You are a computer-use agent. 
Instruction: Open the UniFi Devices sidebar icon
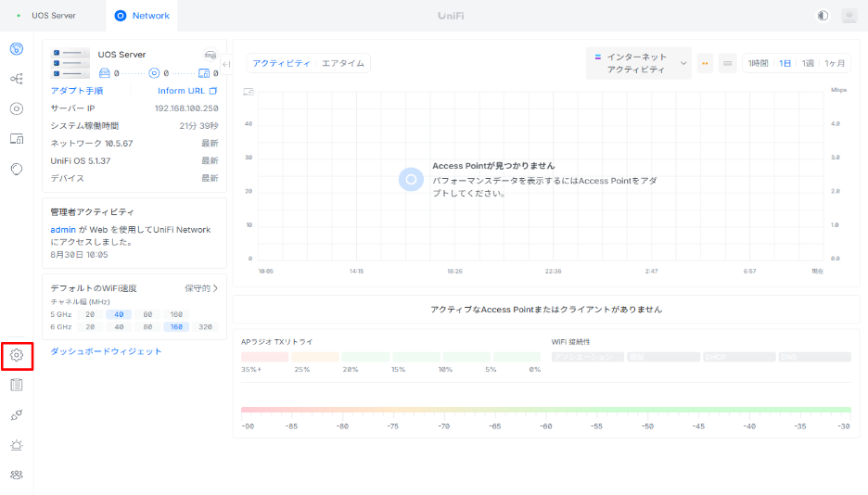tap(17, 109)
